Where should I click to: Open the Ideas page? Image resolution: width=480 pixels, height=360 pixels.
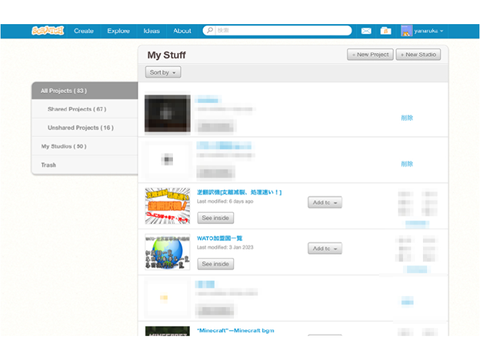click(x=151, y=31)
